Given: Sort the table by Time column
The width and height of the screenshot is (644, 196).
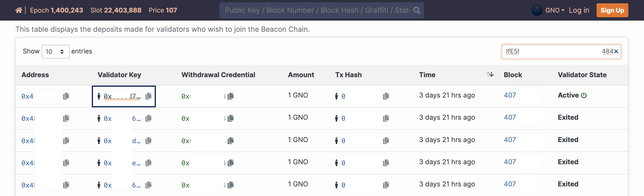Looking at the screenshot, I should tap(490, 75).
